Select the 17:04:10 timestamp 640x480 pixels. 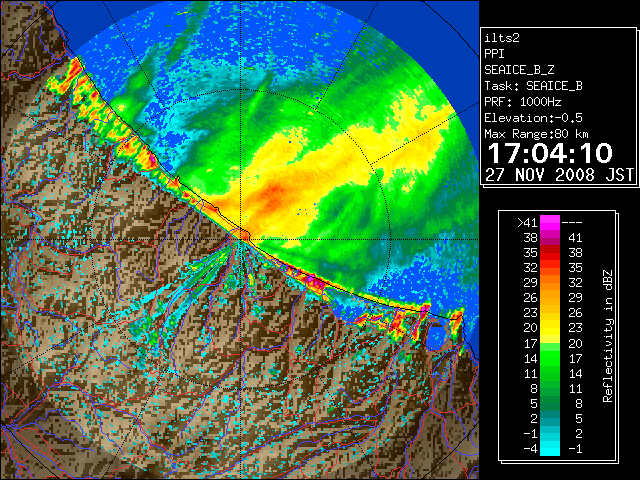click(550, 153)
